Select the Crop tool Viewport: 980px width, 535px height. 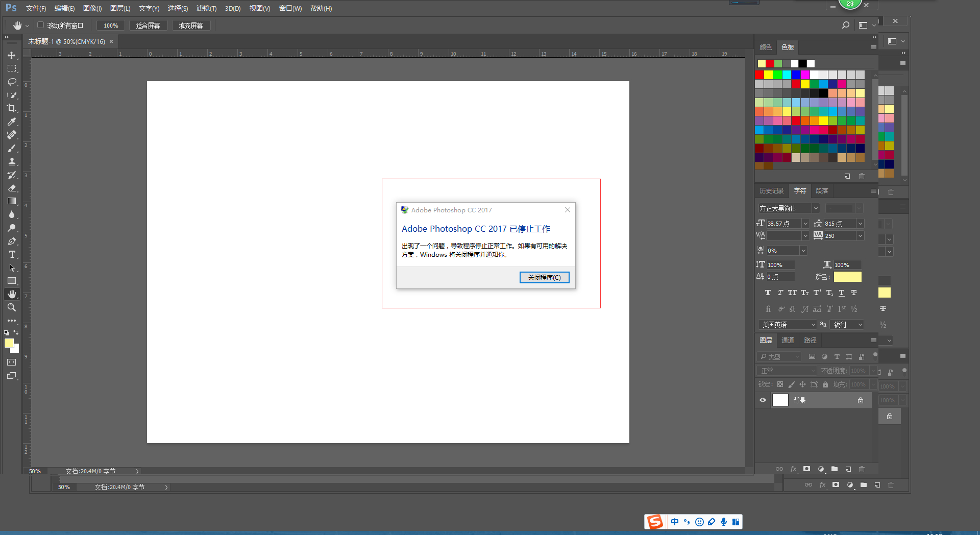click(12, 108)
